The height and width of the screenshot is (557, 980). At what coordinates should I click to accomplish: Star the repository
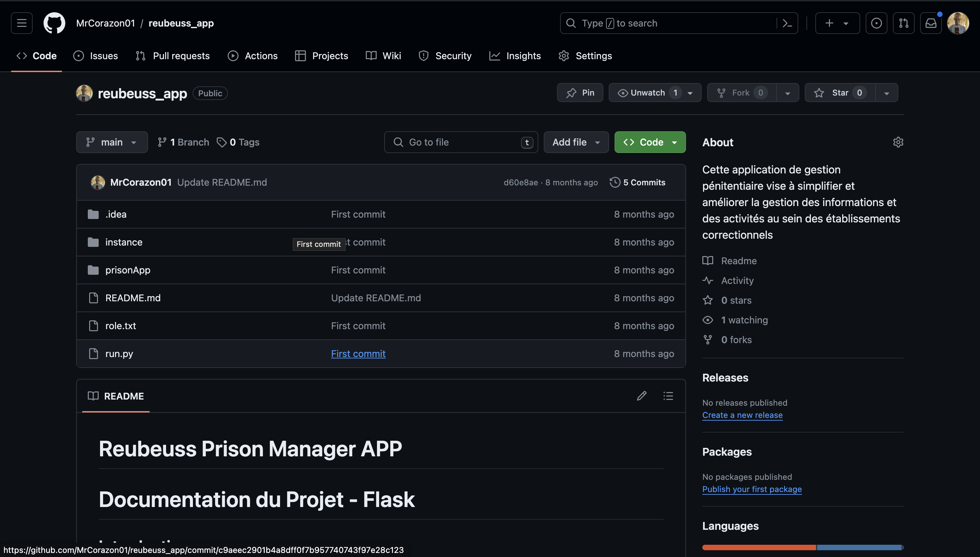(x=840, y=92)
